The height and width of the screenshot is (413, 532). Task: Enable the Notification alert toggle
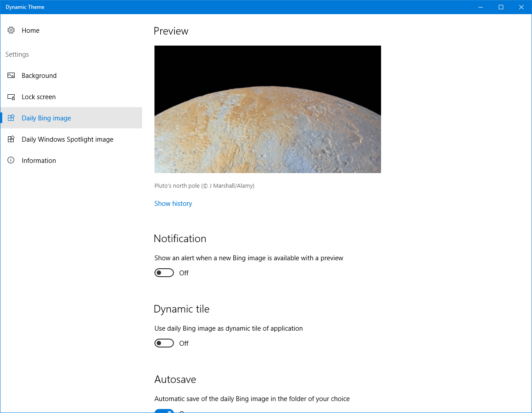coord(164,273)
